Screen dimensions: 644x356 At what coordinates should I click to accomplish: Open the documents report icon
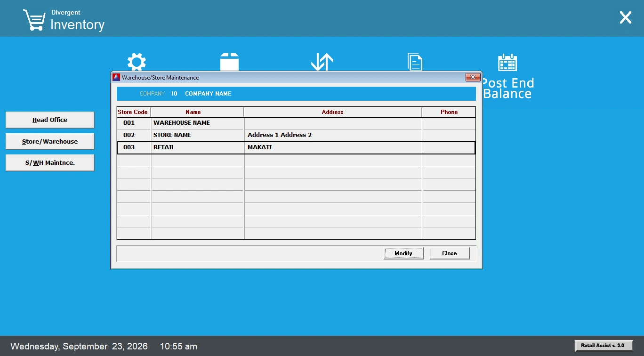pyautogui.click(x=415, y=62)
